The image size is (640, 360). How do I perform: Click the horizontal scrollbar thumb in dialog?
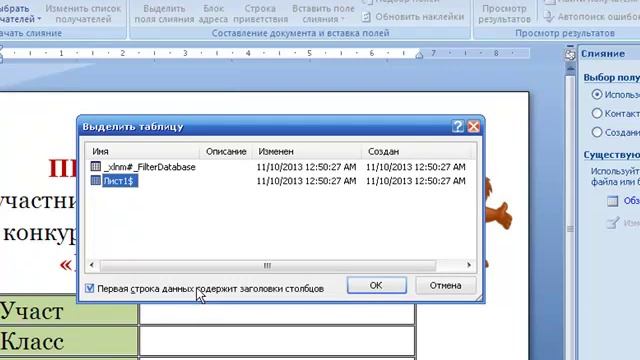point(268,266)
